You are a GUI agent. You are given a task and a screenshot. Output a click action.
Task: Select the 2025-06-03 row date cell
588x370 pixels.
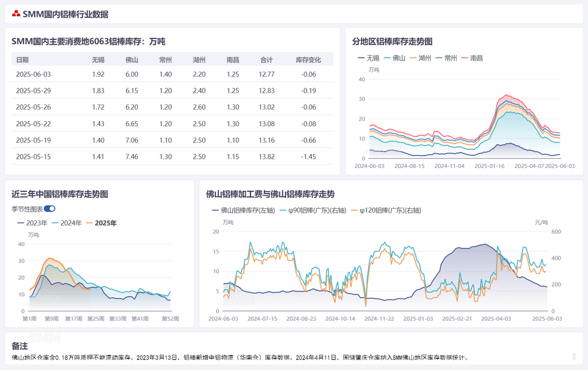click(33, 74)
